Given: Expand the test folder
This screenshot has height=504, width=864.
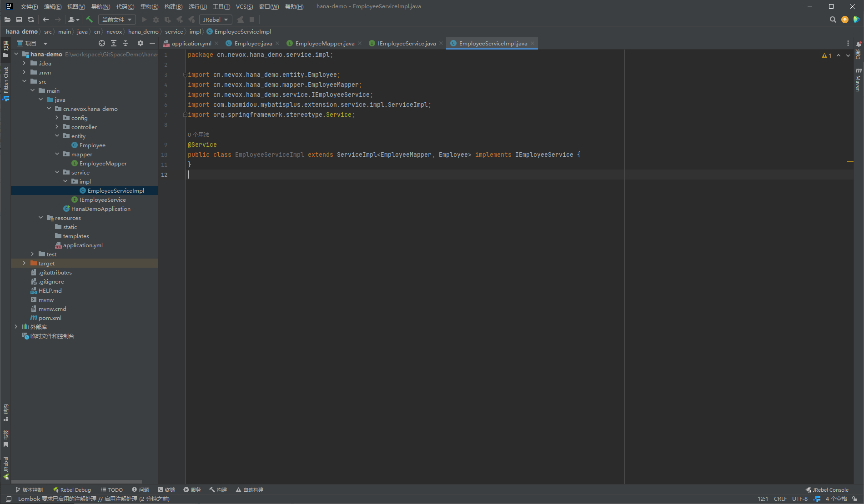Looking at the screenshot, I should pyautogui.click(x=32, y=254).
